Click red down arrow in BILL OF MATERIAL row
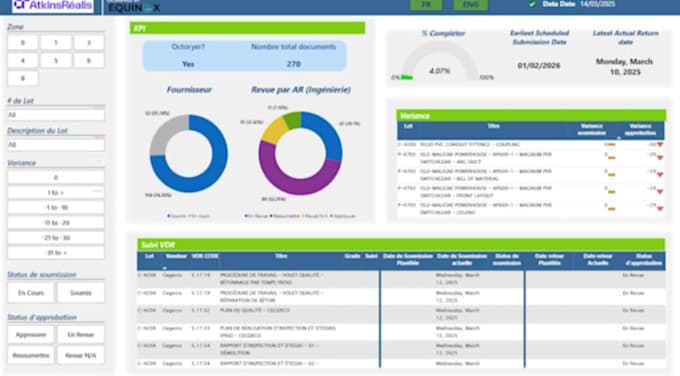Image resolution: width=680 pixels, height=376 pixels. click(660, 175)
